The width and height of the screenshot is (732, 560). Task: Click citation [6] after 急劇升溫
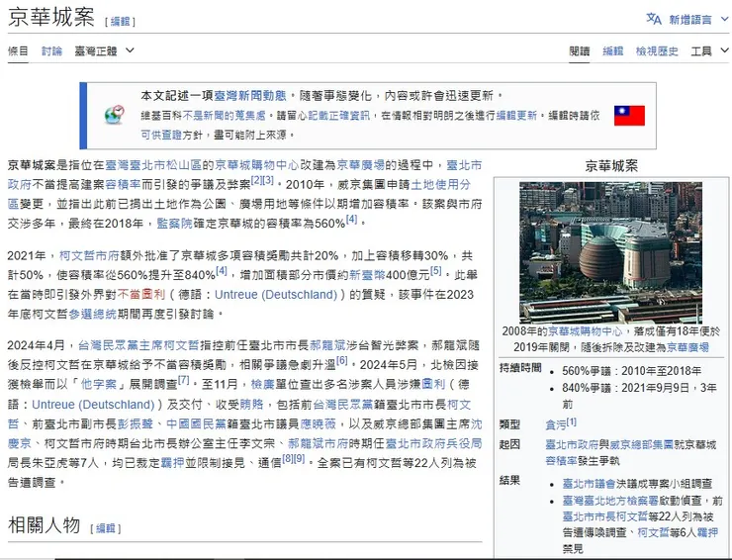tap(341, 360)
